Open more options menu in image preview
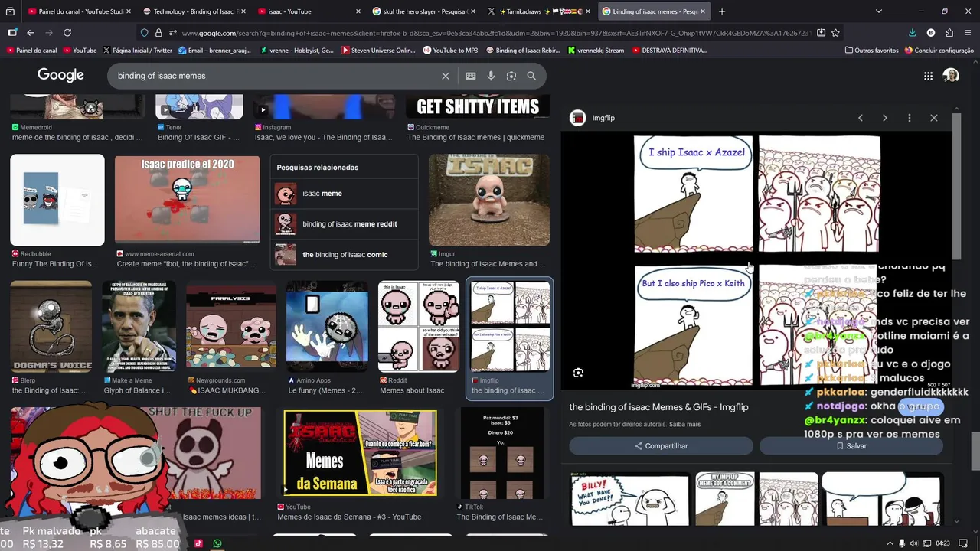 click(x=910, y=118)
